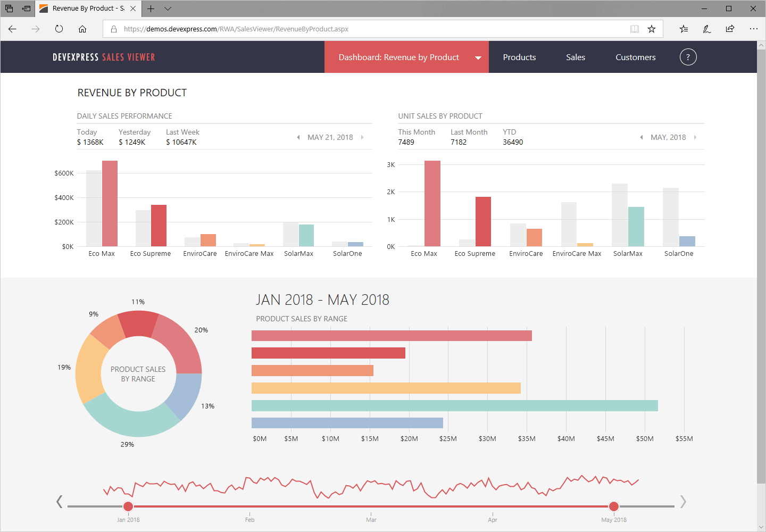Click the 11% red donut segment
This screenshot has width=766, height=532.
pyautogui.click(x=138, y=323)
